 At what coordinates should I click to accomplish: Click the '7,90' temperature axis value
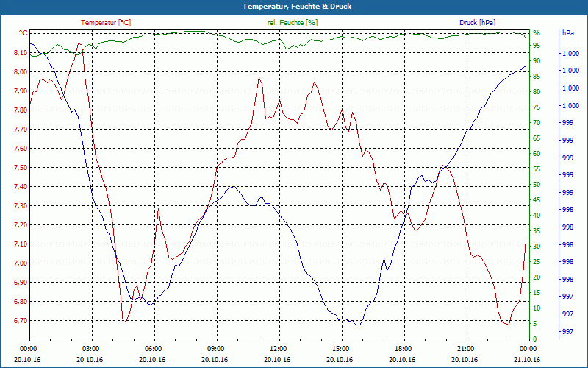pos(21,91)
